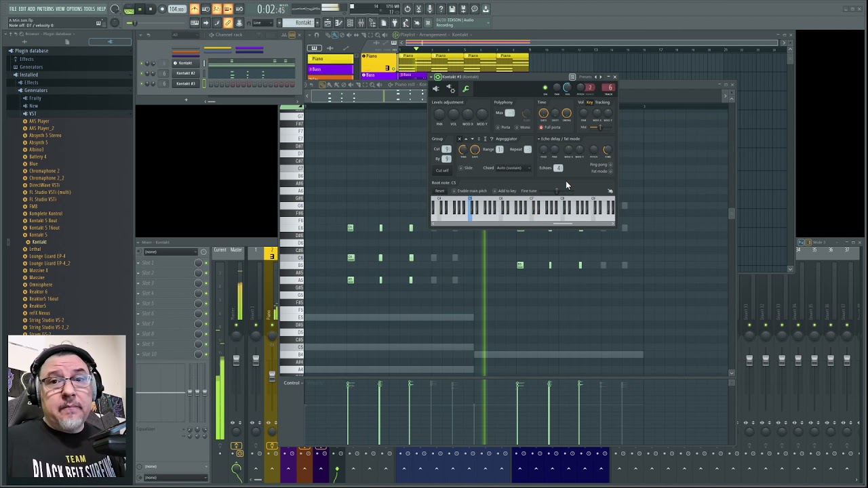The height and width of the screenshot is (488, 868).
Task: Click the Kontakt #2 channel button
Action: tap(186, 73)
